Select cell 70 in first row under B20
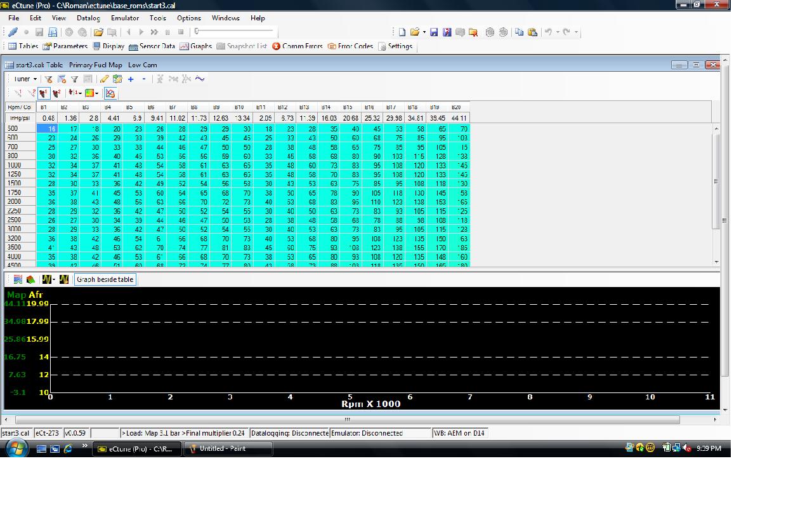The width and height of the screenshot is (812, 508). click(x=458, y=129)
